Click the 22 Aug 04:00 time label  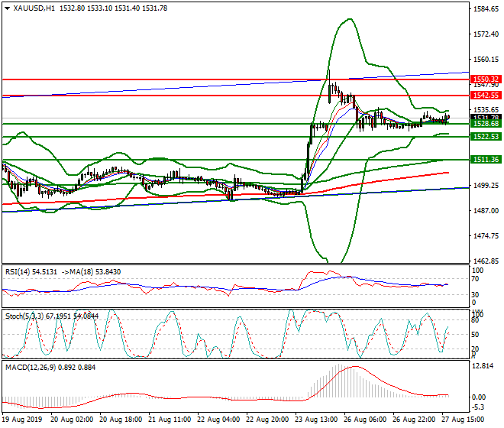point(218,420)
